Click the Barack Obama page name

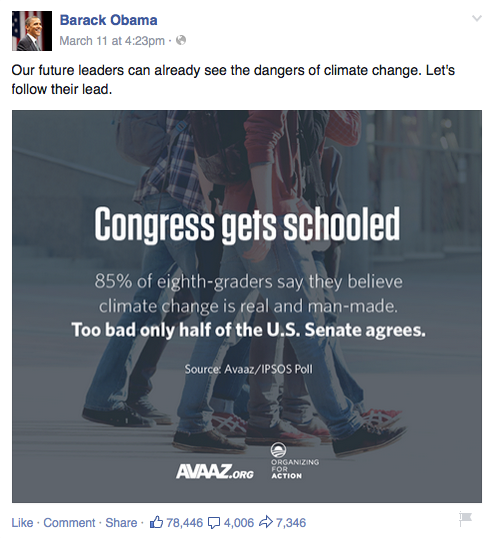pos(108,20)
